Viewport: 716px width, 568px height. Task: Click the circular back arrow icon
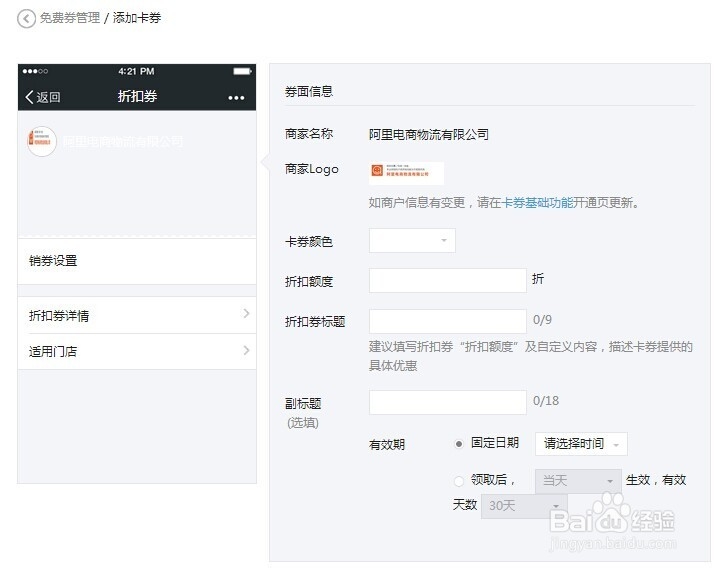tap(26, 19)
